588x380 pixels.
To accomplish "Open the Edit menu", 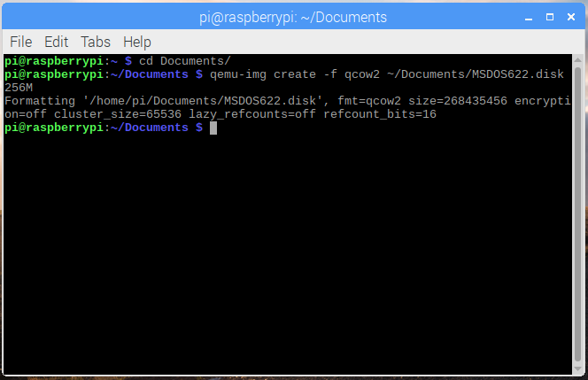I will click(x=57, y=42).
